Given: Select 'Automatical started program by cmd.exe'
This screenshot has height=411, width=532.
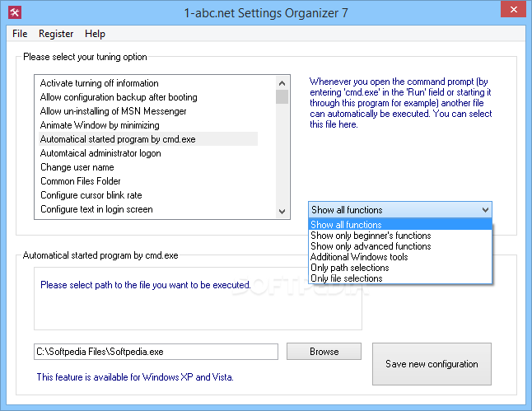Looking at the screenshot, I should click(x=148, y=139).
